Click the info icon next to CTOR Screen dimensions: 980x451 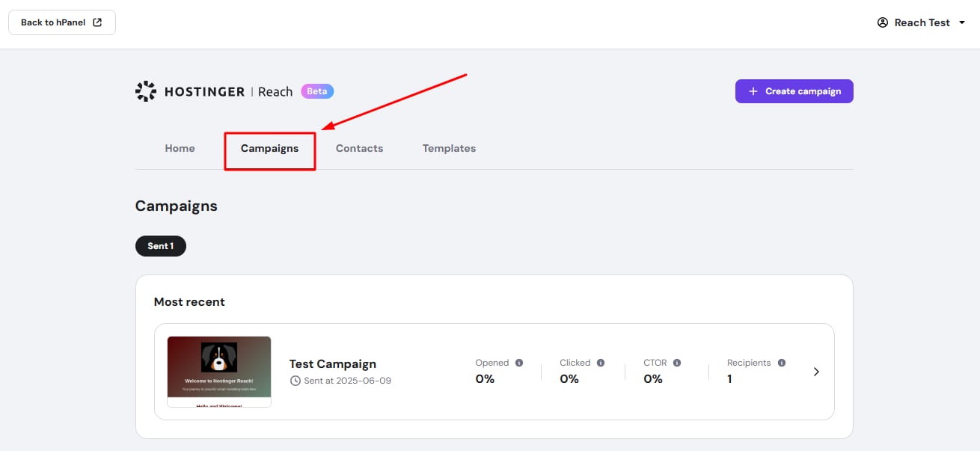(x=677, y=363)
